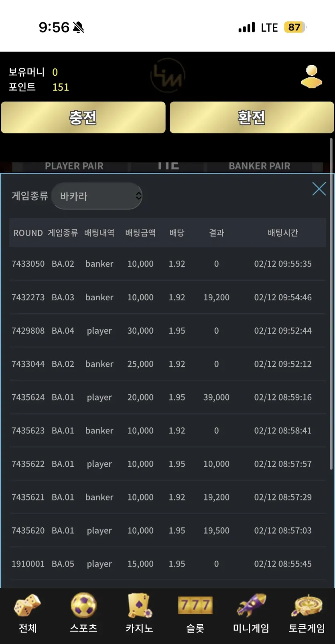Tap the center LM logo

click(x=167, y=75)
